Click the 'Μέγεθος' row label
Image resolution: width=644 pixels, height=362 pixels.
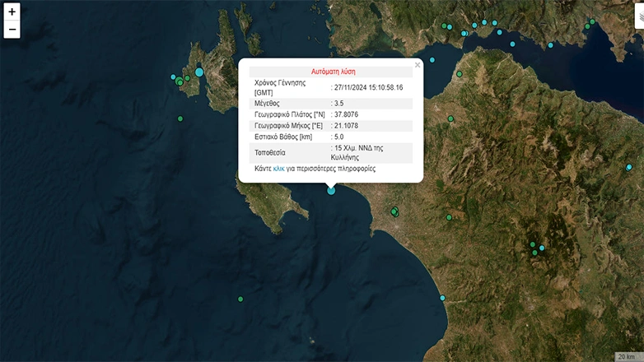click(269, 103)
